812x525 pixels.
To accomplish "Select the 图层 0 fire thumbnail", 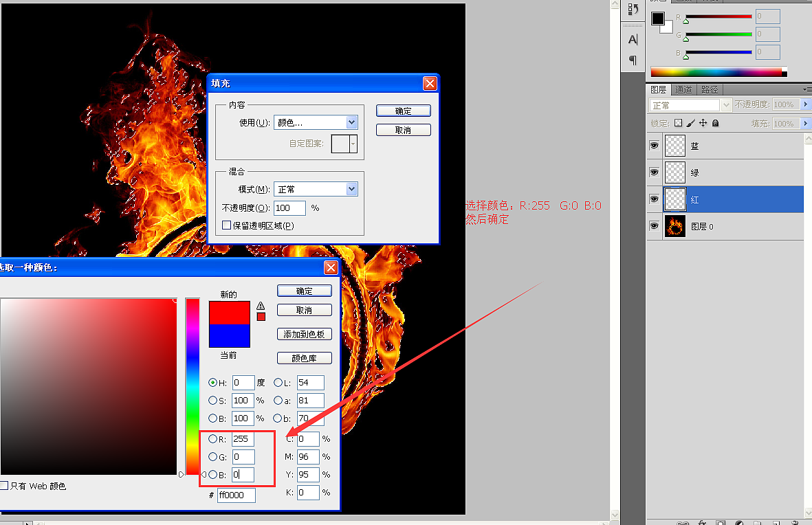I will pos(674,226).
